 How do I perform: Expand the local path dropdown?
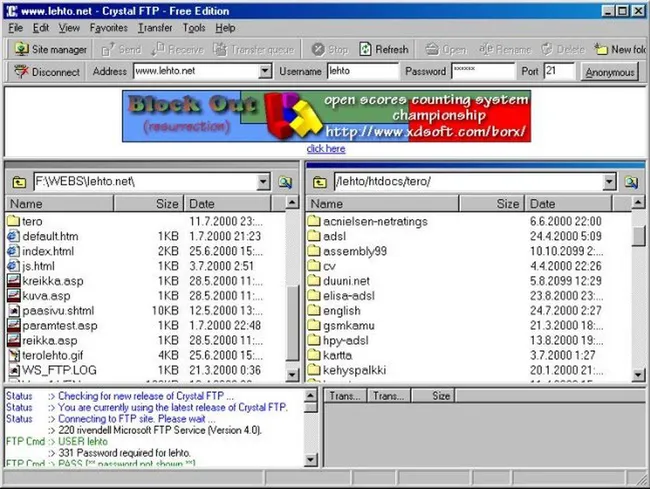[x=263, y=182]
